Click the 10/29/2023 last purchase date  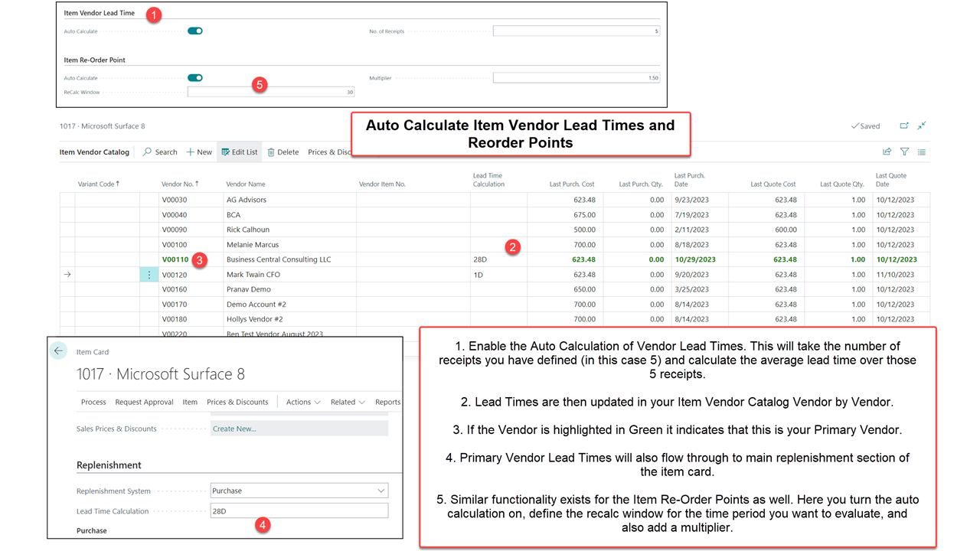(x=695, y=259)
